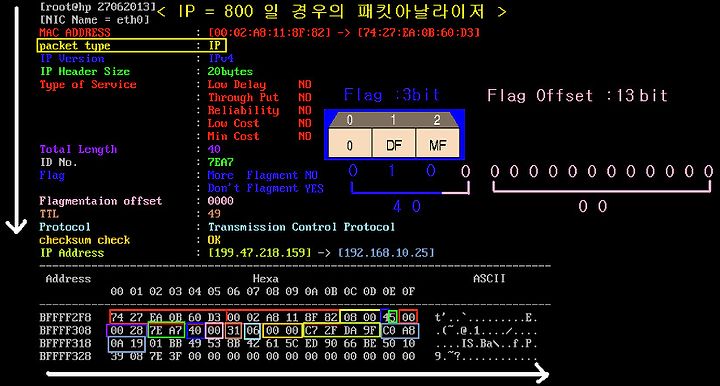This screenshot has height=386, width=720.
Task: Select the 'Min Cost' service entry
Action: point(234,136)
